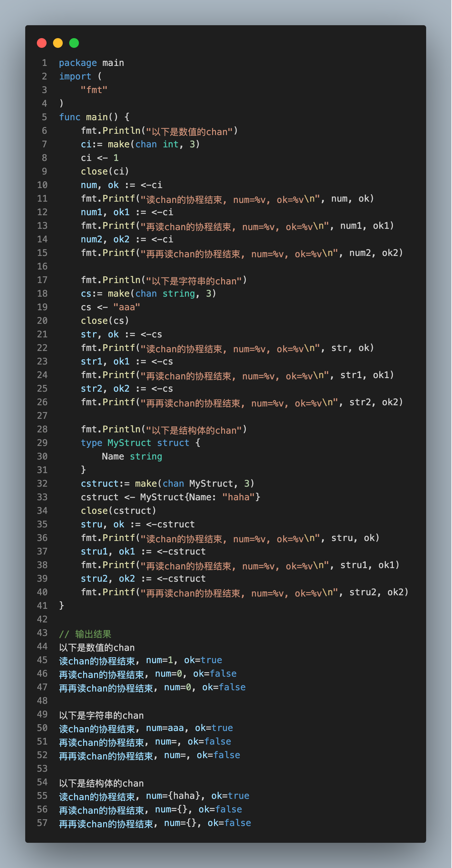Click Println "以下是数值的chan" on line 6
This screenshot has width=452, height=868.
159,131
